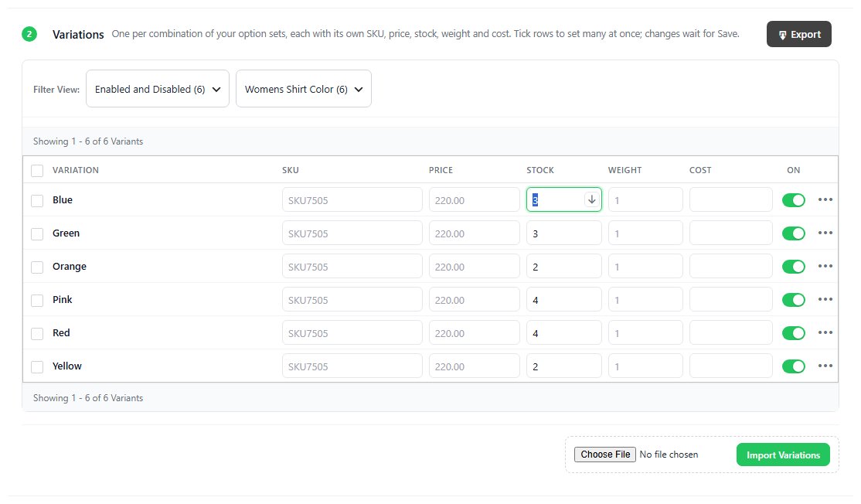
Task: Focus the Yellow stock field
Action: click(x=564, y=366)
